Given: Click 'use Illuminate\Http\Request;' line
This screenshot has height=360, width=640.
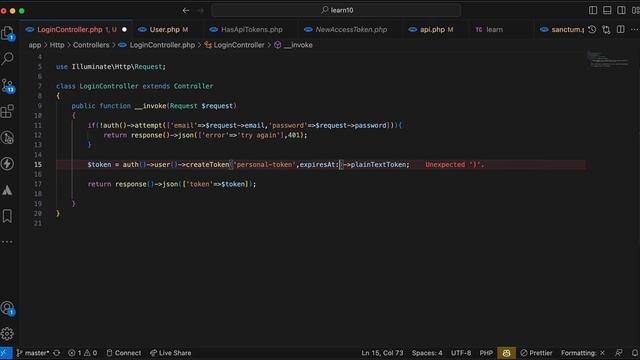Looking at the screenshot, I should pos(111,67).
